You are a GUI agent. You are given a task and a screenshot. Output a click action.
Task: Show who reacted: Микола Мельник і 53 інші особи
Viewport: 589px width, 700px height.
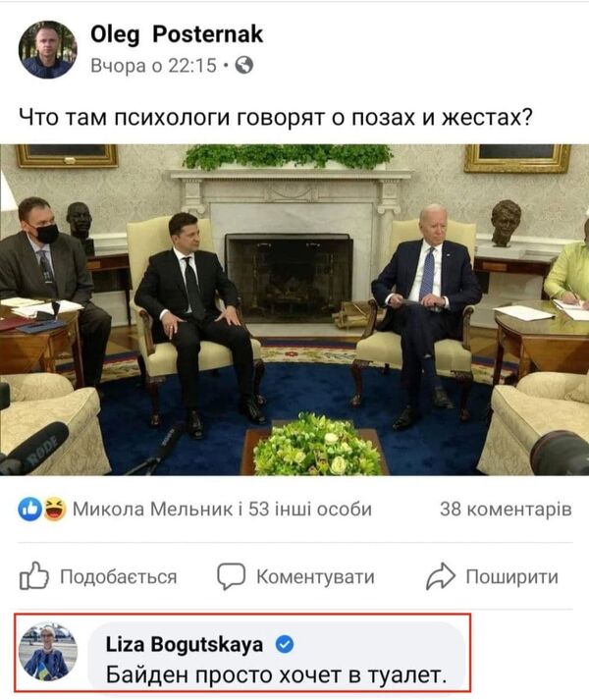coord(222,509)
